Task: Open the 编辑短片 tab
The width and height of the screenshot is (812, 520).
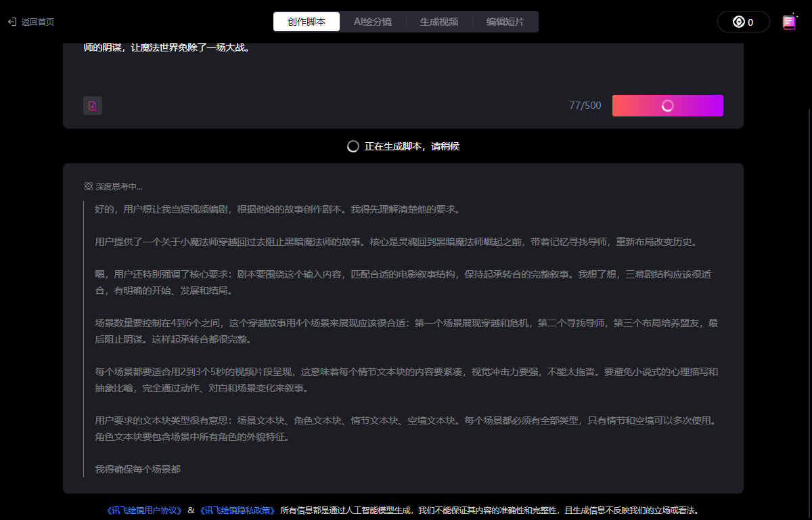Action: [505, 22]
